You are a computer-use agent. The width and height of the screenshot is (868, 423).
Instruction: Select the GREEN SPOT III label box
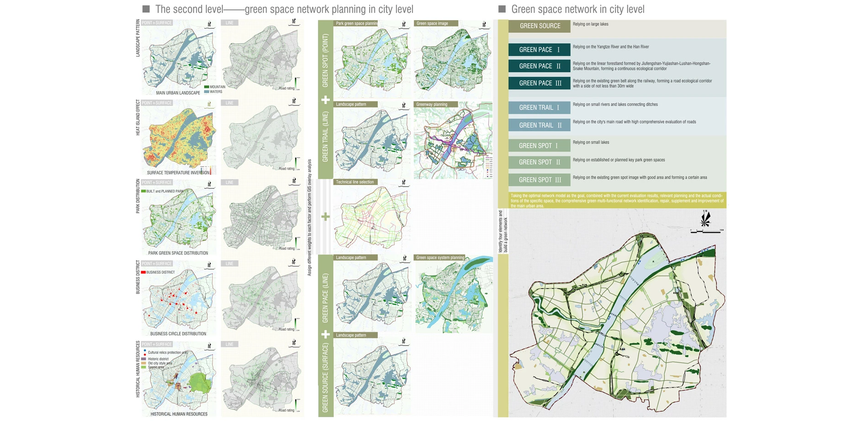tap(540, 180)
